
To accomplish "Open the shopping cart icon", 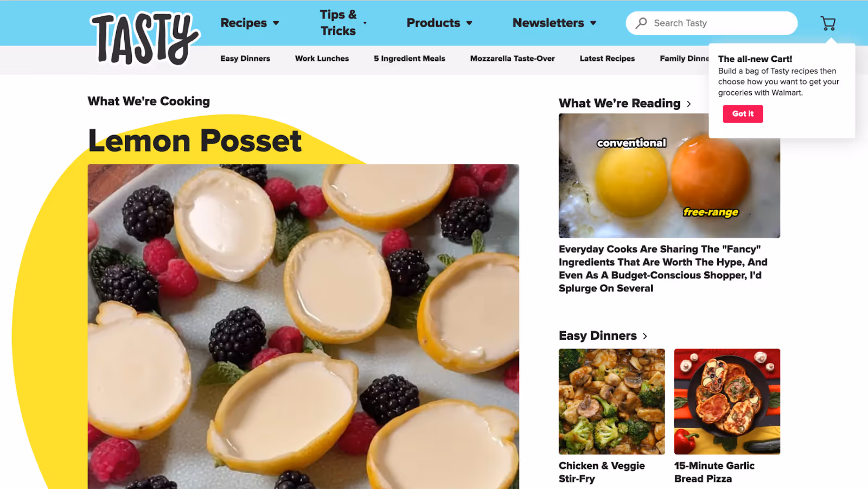I will click(828, 23).
